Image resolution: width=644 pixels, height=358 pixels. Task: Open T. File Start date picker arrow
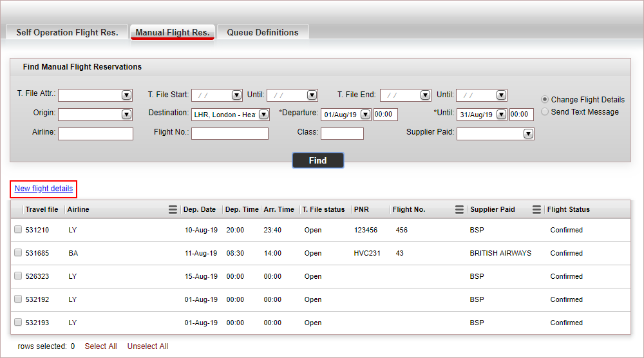[x=236, y=95]
